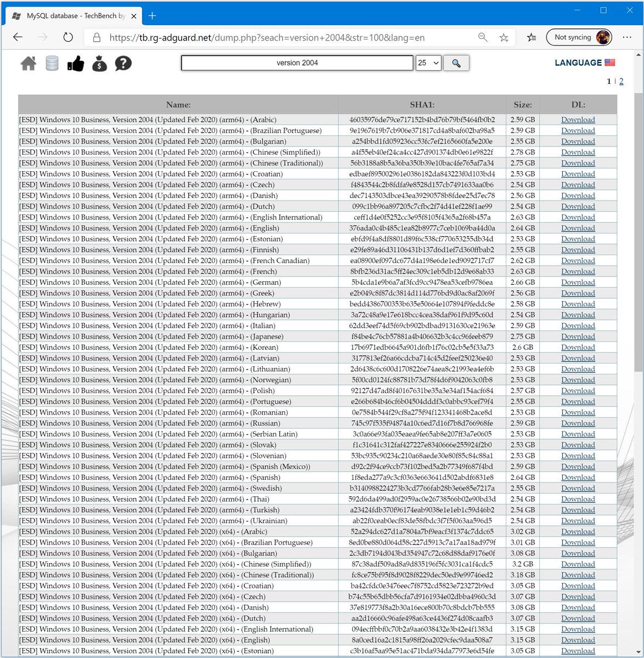Click the scrollbar up arrow
The width and height of the screenshot is (644, 658).
(639, 55)
